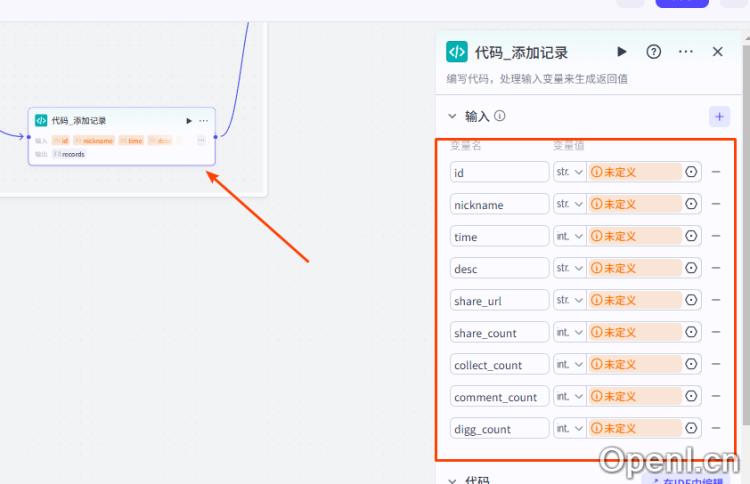Image resolution: width=750 pixels, height=484 pixels.
Task: Open type dropdown for id variable
Action: (568, 172)
